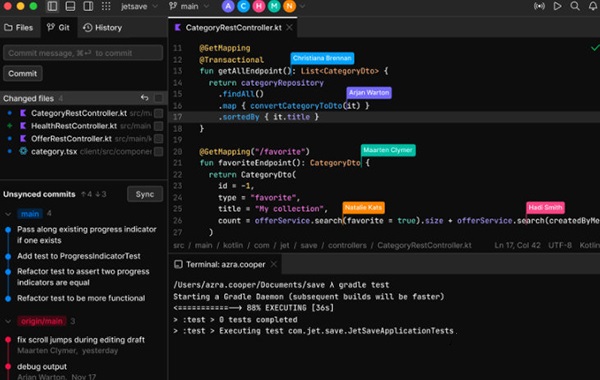Click the green inspection checkmark in editor
The width and height of the screenshot is (600, 380).
pyautogui.click(x=595, y=48)
